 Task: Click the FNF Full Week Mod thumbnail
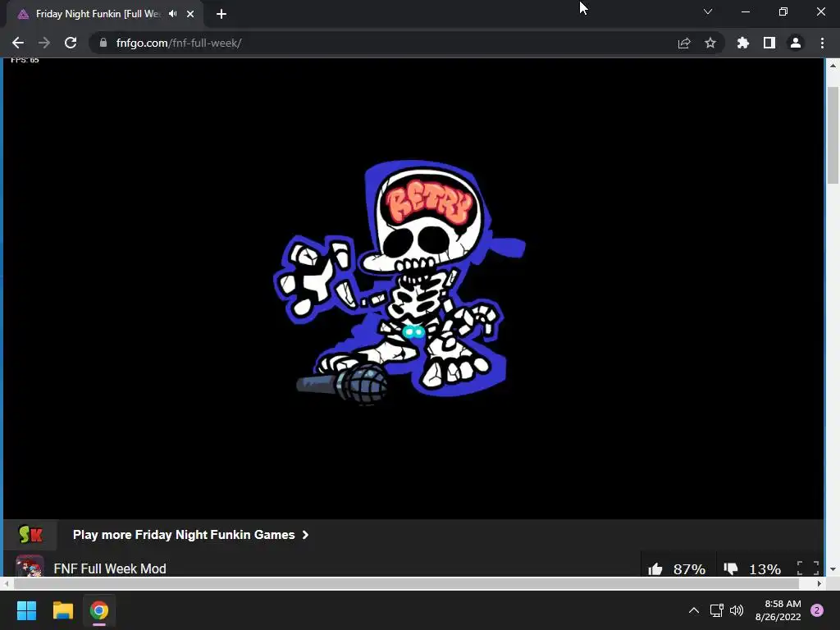point(30,566)
